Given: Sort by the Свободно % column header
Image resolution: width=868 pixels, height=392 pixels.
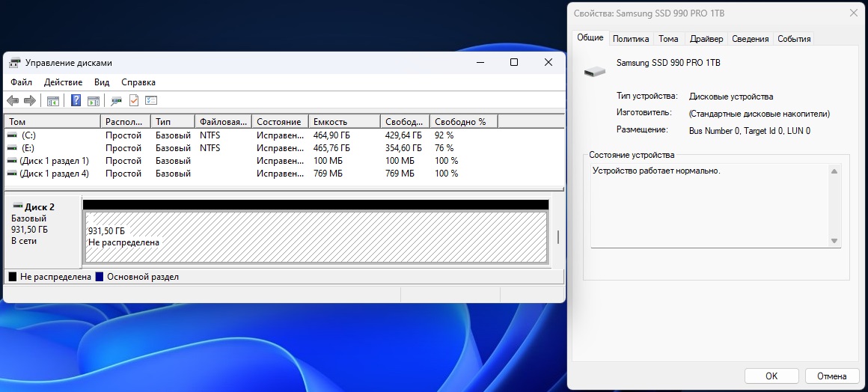Looking at the screenshot, I should tap(464, 121).
